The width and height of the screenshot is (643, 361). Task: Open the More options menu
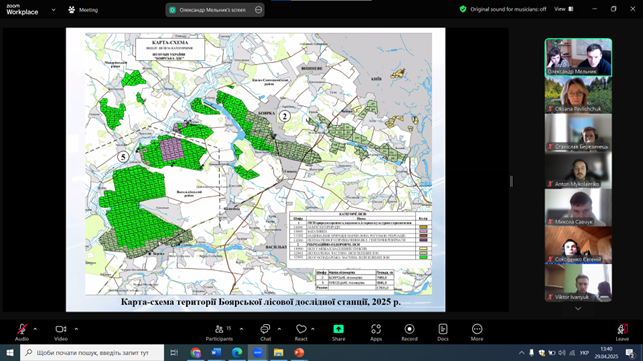pos(477,332)
